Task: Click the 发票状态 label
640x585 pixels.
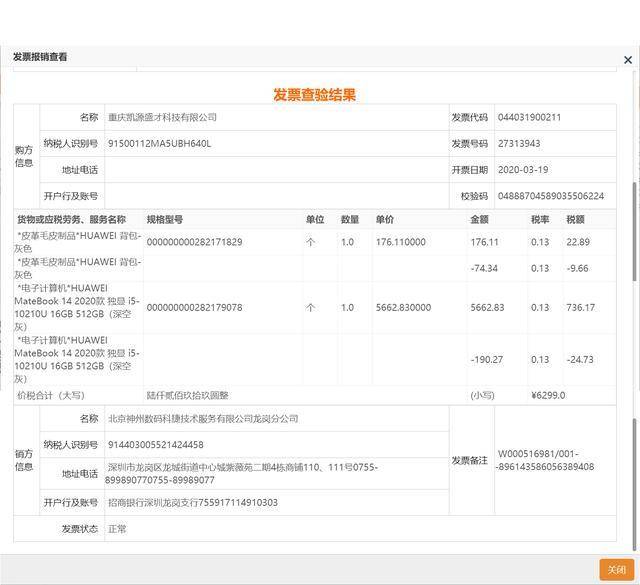Action: (x=80, y=529)
